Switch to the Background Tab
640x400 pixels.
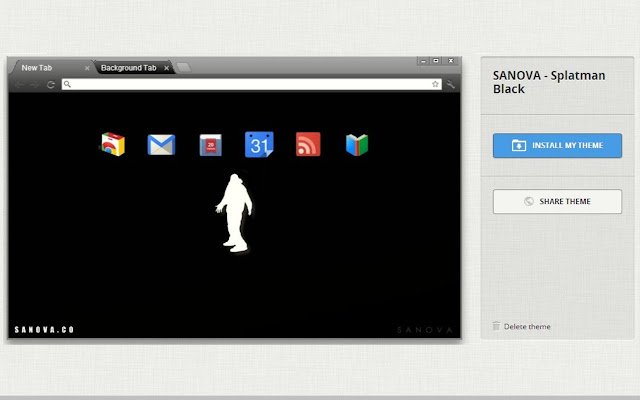(x=134, y=68)
